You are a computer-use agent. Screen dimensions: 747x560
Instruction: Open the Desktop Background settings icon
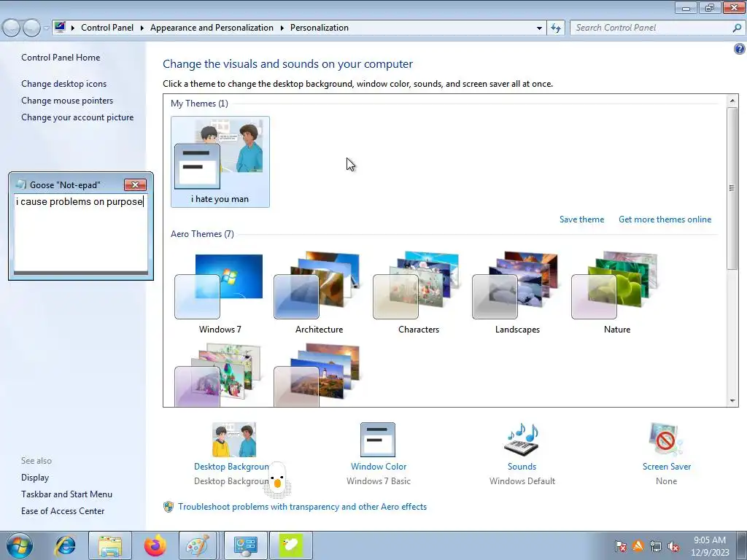coord(234,440)
